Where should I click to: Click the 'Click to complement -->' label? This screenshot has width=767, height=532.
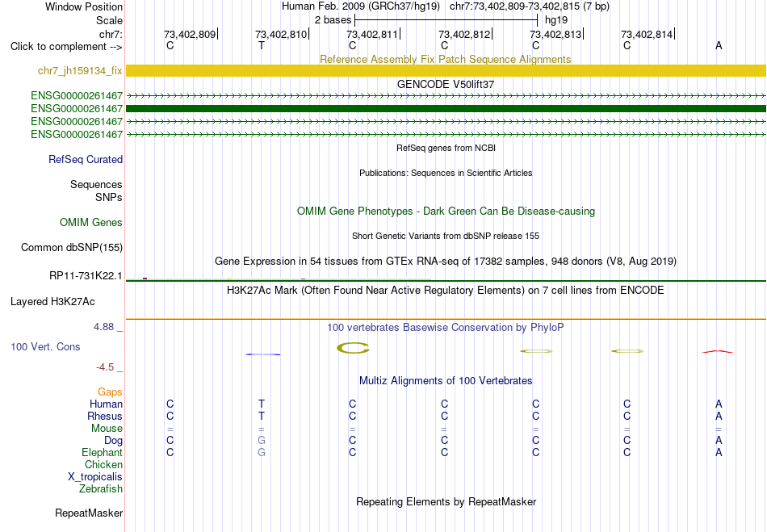pyautogui.click(x=66, y=47)
